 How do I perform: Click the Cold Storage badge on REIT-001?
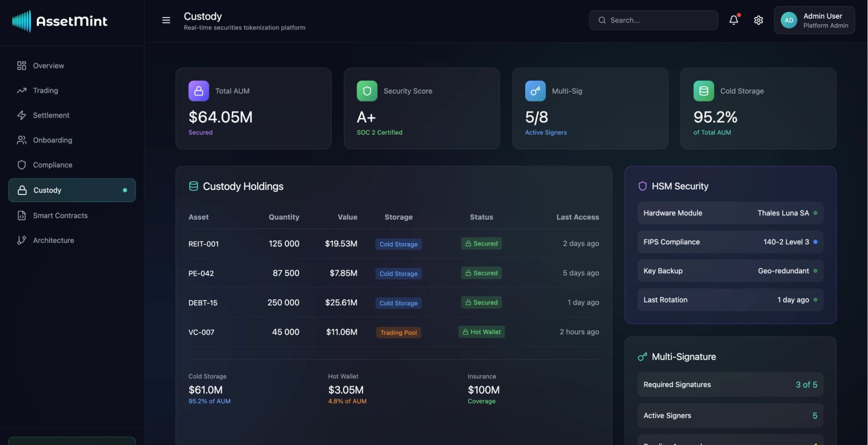398,244
